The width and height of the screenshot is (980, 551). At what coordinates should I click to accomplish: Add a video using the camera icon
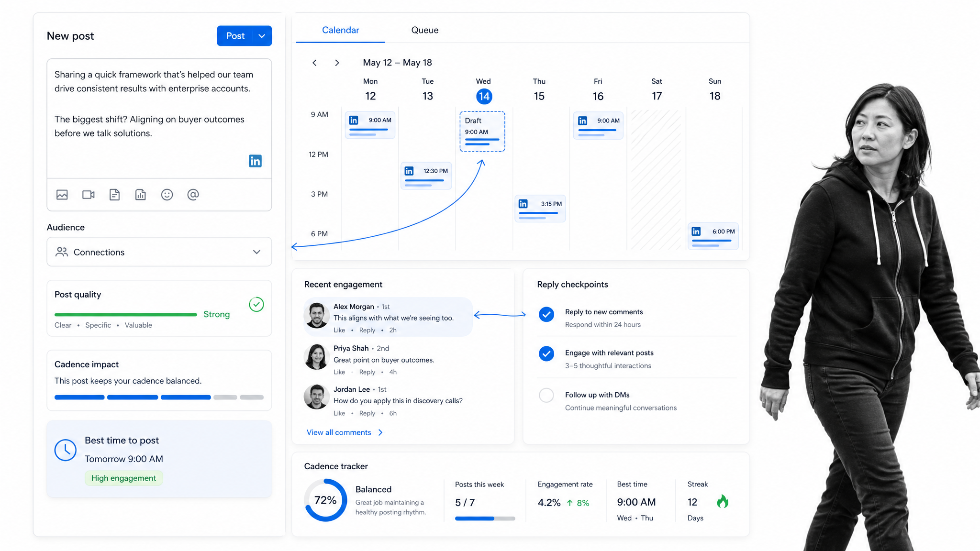click(x=89, y=195)
